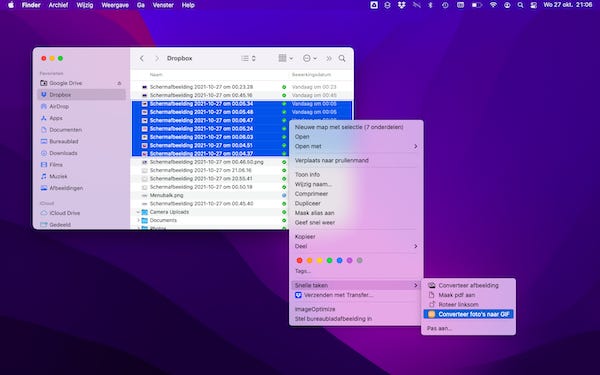This screenshot has width=600, height=375.
Task: Apply the green tag color
Action: coord(329,260)
